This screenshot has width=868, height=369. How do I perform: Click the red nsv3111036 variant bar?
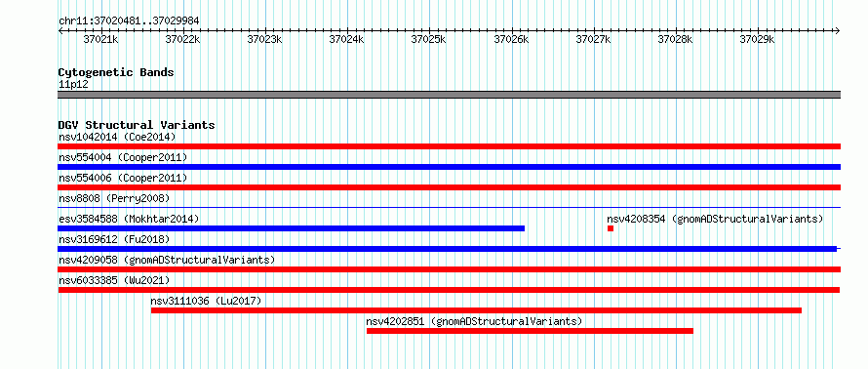(x=476, y=310)
